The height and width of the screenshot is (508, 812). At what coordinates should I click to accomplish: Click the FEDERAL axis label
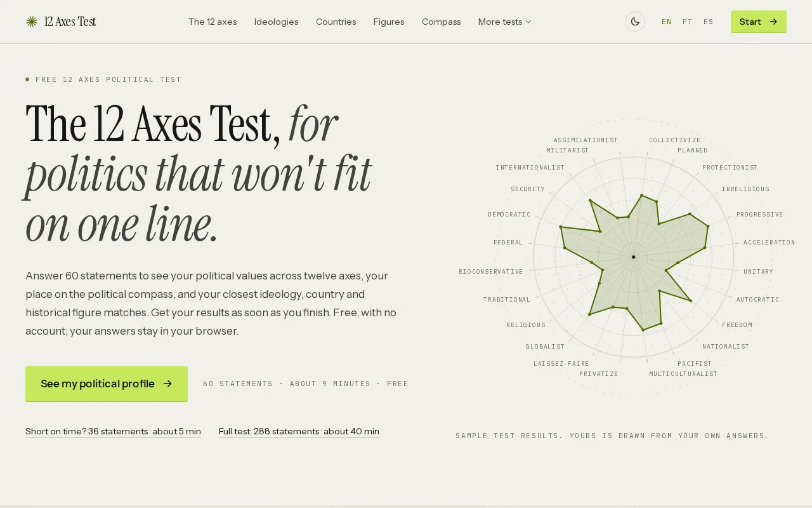[x=508, y=243]
